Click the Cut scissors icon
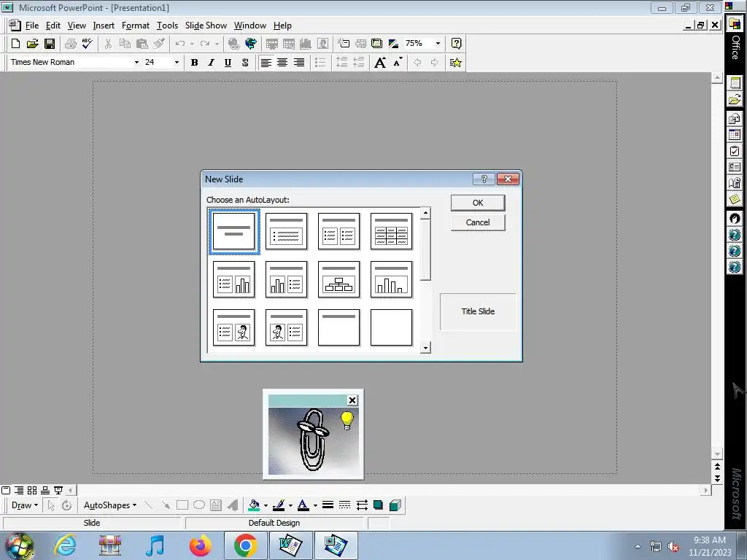 [x=108, y=44]
